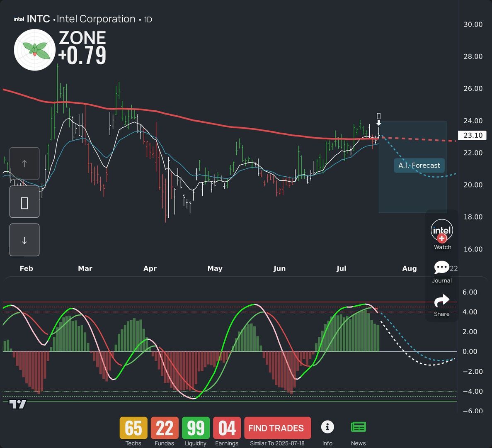Add Intel to Watch list
This screenshot has height=448, width=492.
click(442, 231)
